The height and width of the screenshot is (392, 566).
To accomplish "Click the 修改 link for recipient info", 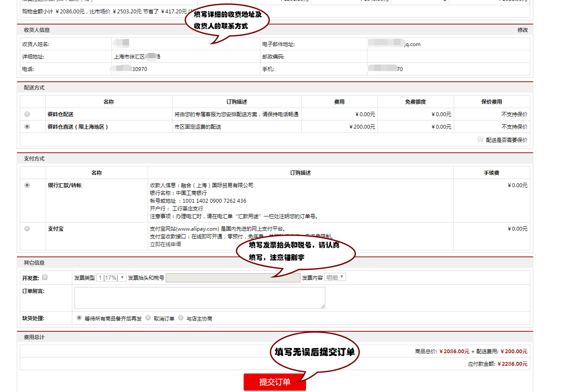I will (522, 30).
